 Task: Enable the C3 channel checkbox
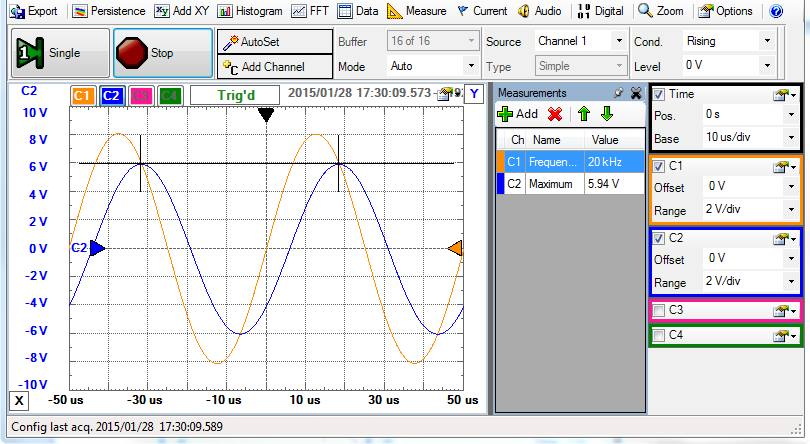click(659, 310)
